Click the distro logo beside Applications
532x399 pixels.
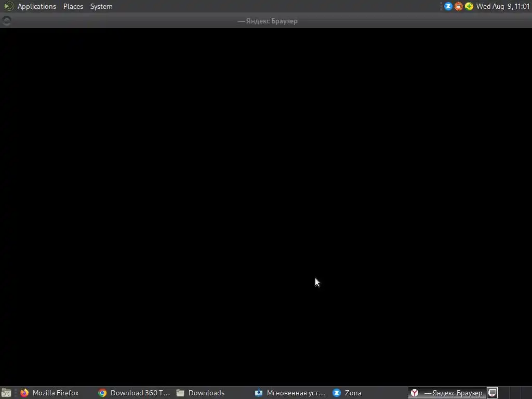tap(8, 6)
